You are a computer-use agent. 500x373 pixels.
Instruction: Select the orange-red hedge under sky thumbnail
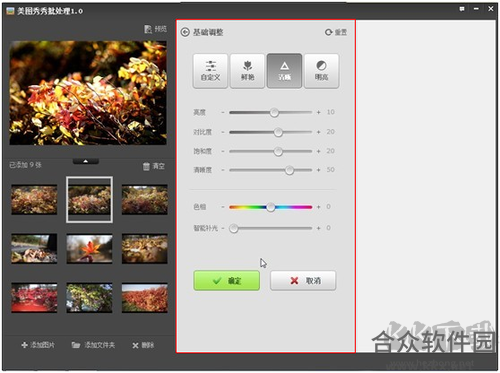point(145,298)
